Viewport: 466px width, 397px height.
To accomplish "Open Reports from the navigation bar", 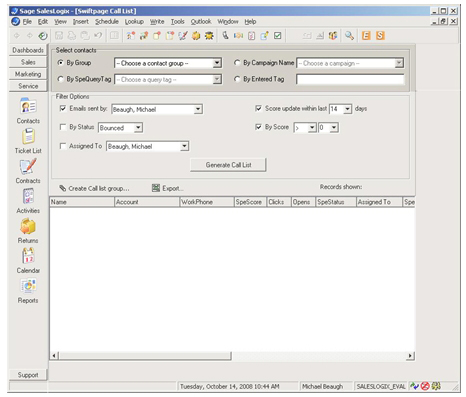I will click(28, 291).
